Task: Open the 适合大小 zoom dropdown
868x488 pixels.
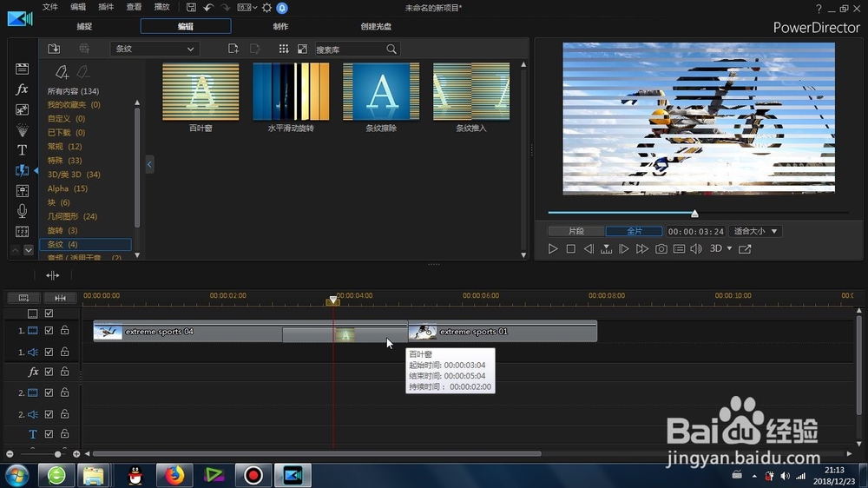Action: point(756,231)
